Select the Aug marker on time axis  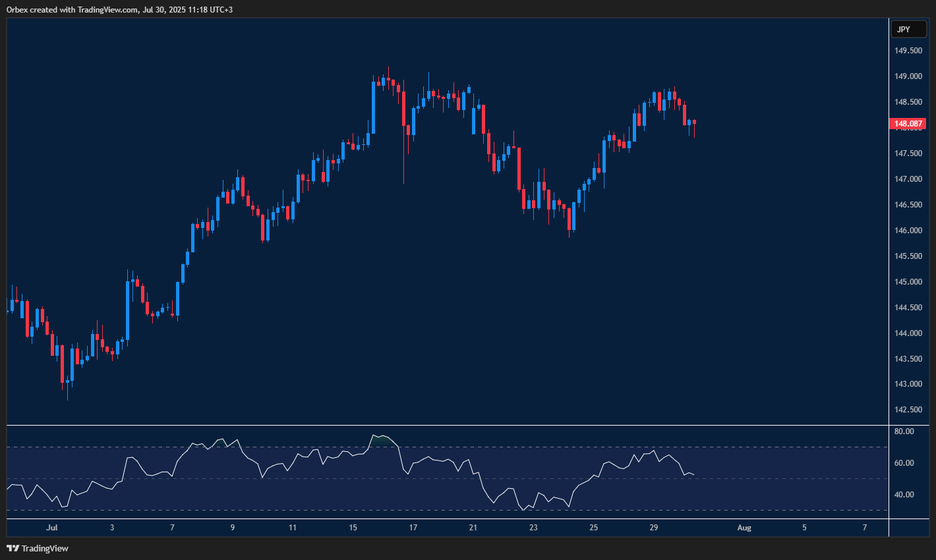[x=744, y=528]
